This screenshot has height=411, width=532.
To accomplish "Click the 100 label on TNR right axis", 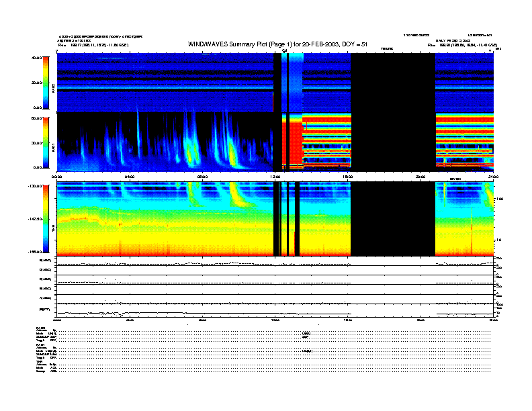I will (x=500, y=199).
